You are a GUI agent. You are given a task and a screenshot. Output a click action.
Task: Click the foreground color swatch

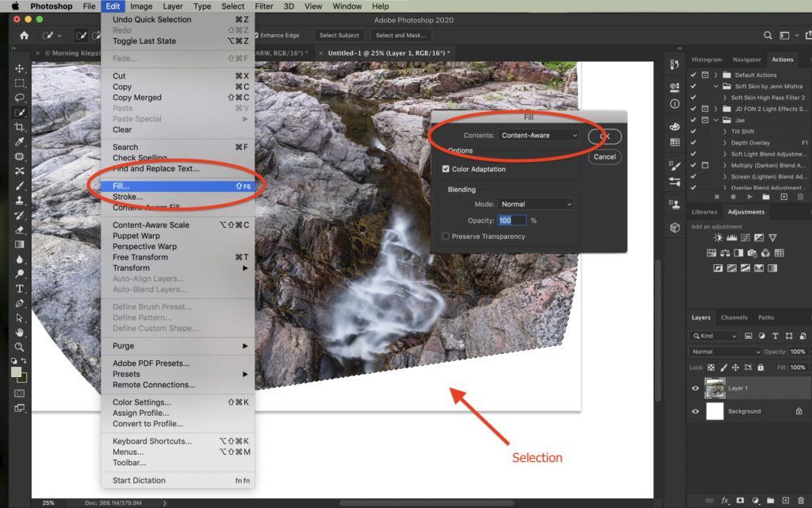(17, 372)
